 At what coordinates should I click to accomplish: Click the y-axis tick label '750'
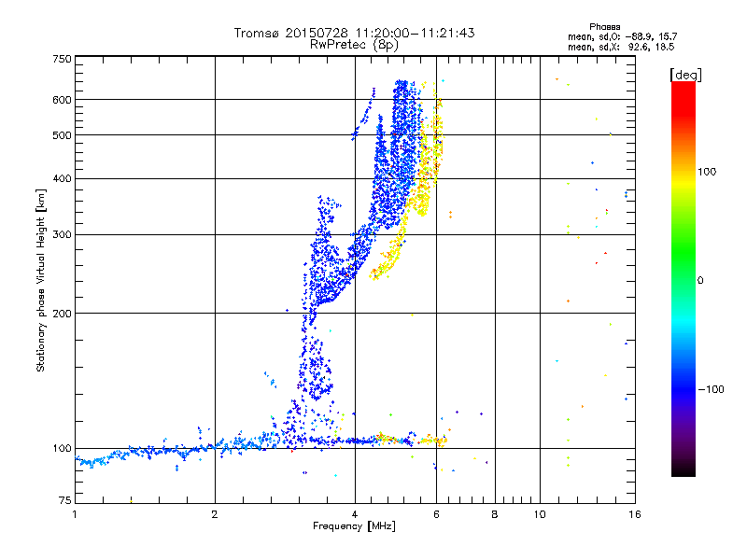62,59
